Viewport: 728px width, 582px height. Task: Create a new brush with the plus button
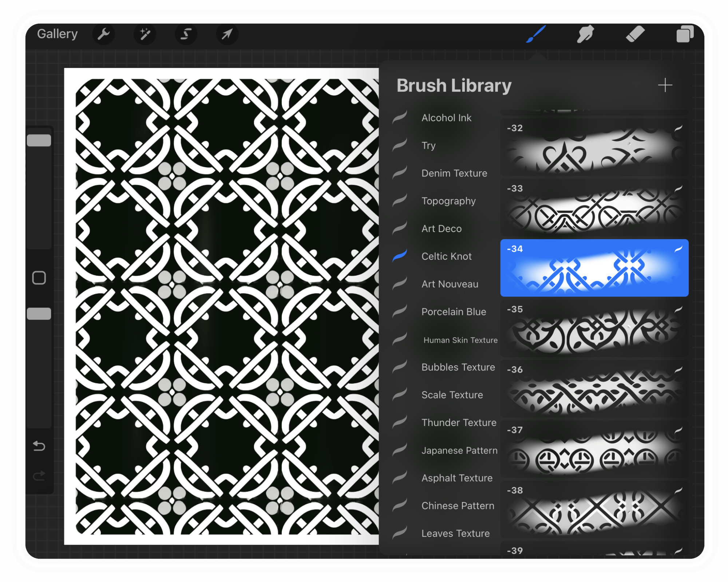coord(665,85)
